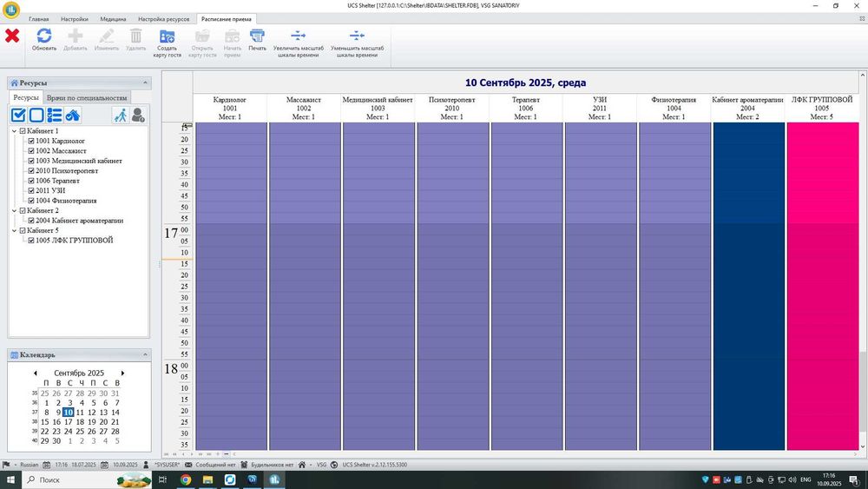The image size is (868, 489).
Task: Click the house with checkmark icon
Action: click(73, 116)
